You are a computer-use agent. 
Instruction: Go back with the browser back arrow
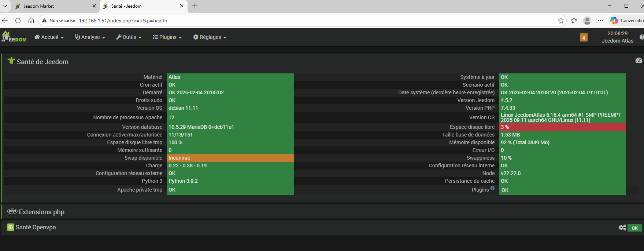click(x=5, y=21)
